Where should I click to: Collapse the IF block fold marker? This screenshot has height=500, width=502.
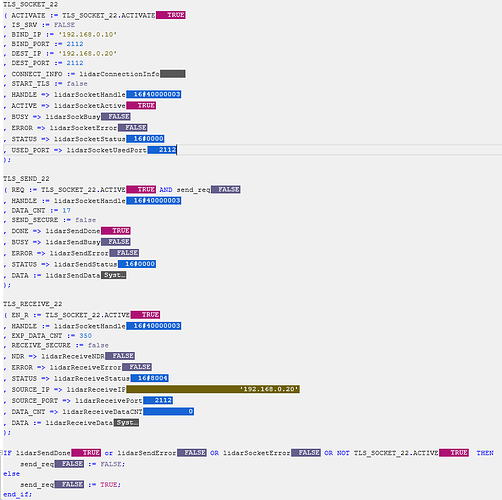tap(1, 453)
